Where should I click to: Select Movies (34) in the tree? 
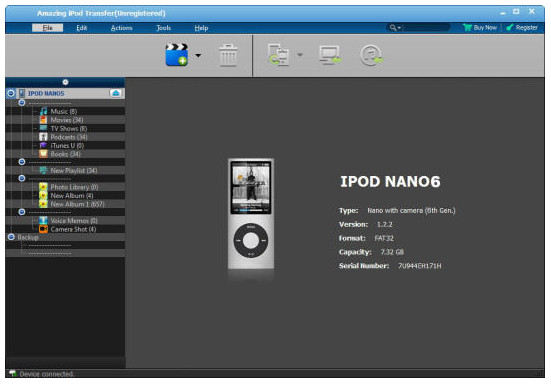click(x=67, y=120)
